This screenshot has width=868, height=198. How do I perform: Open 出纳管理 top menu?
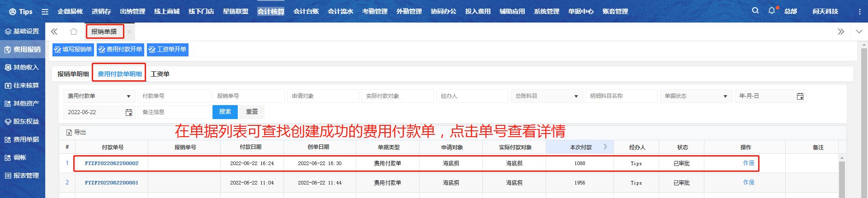pyautogui.click(x=132, y=12)
